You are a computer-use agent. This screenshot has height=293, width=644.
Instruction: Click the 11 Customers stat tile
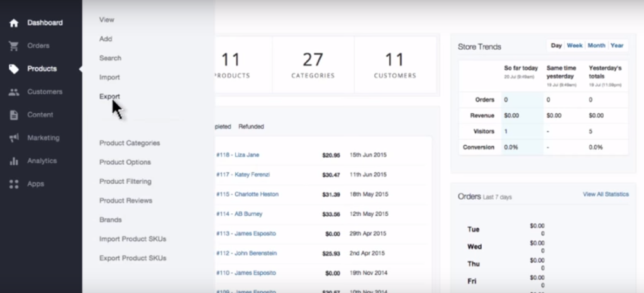395,65
